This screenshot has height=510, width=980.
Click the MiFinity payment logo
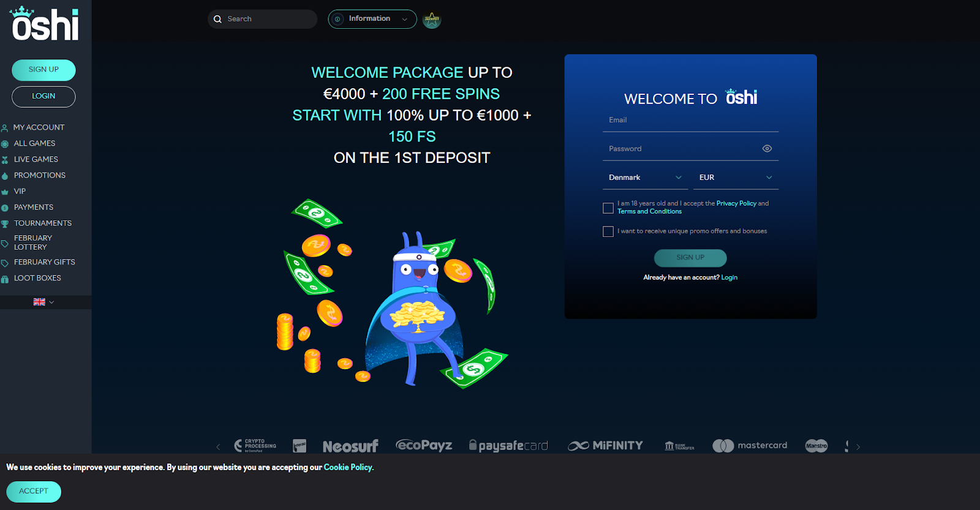tap(605, 446)
